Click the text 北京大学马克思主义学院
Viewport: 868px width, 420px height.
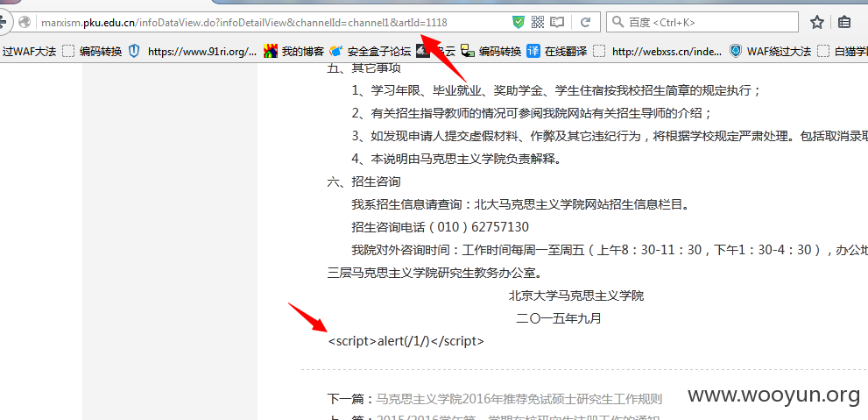576,295
